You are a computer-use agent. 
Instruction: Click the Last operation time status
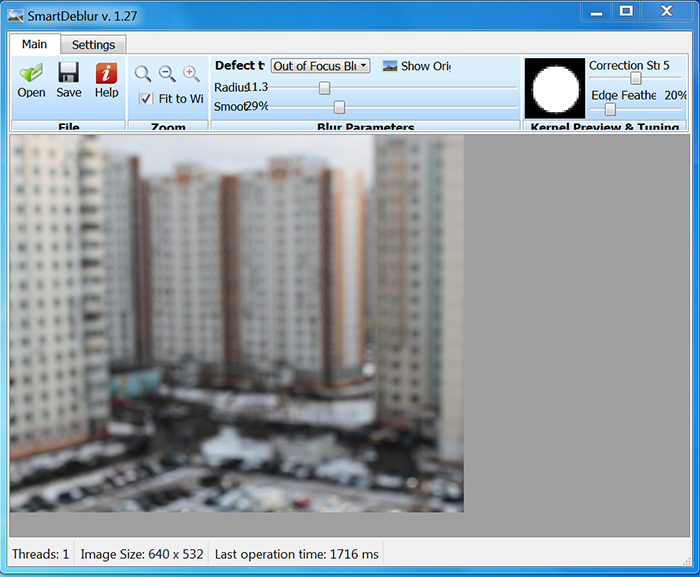pyautogui.click(x=296, y=554)
